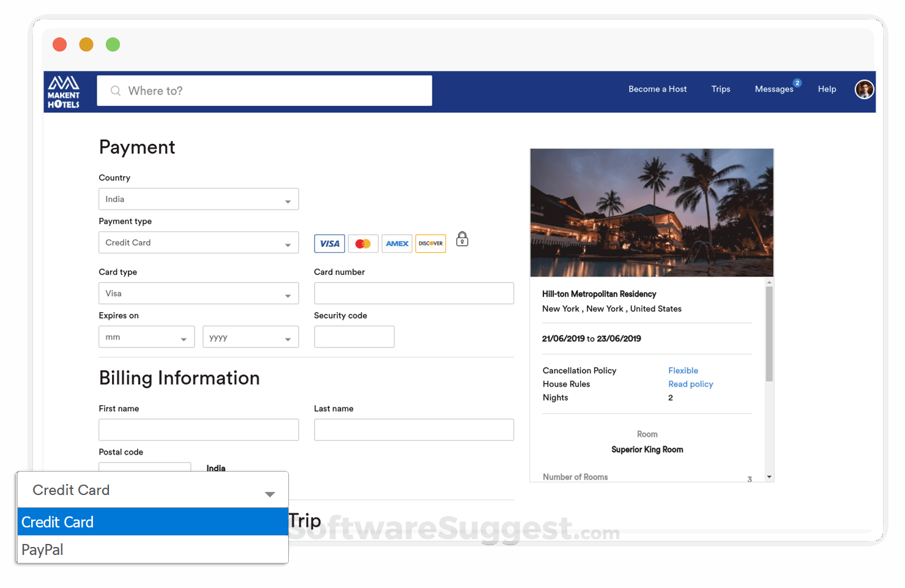Click the Makent Hotels logo
The height and width of the screenshot is (588, 905).
tap(64, 91)
